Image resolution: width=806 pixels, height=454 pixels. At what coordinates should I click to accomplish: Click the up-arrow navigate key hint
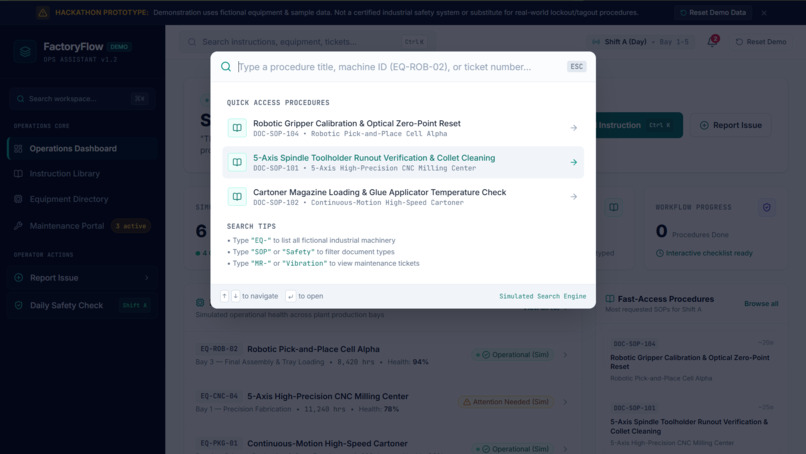[x=224, y=296]
